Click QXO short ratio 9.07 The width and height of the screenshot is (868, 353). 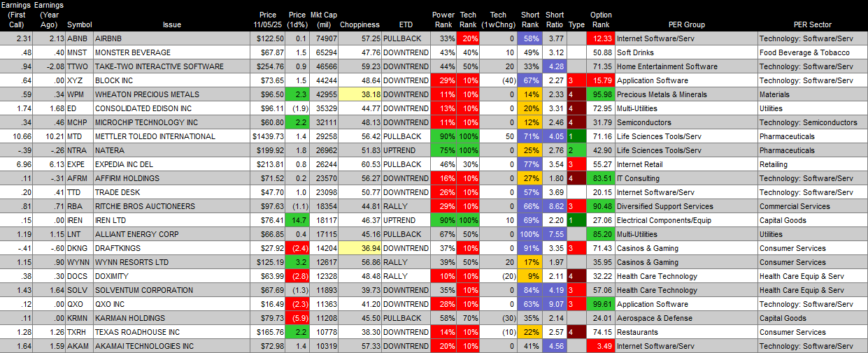tap(555, 304)
